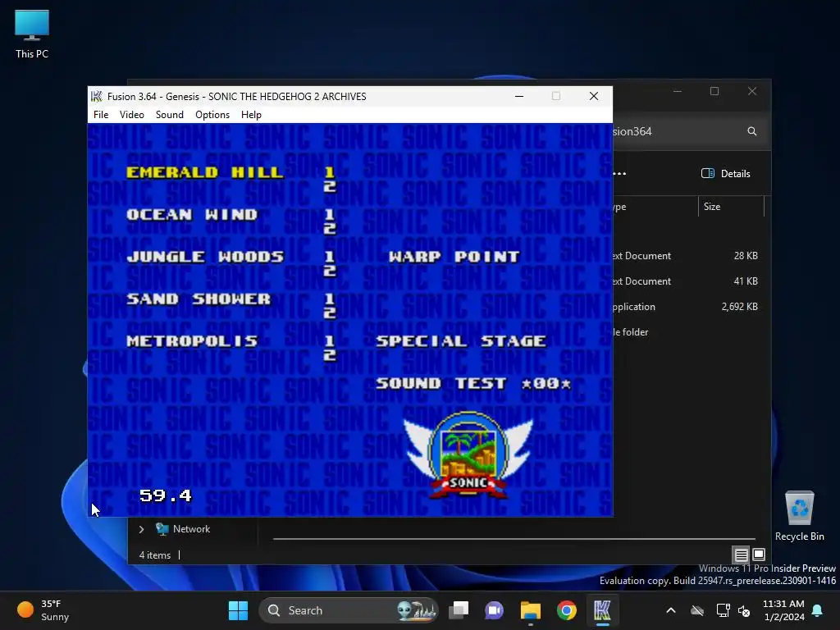Minimize the File Explorer window
This screenshot has height=630, width=840.
[677, 92]
